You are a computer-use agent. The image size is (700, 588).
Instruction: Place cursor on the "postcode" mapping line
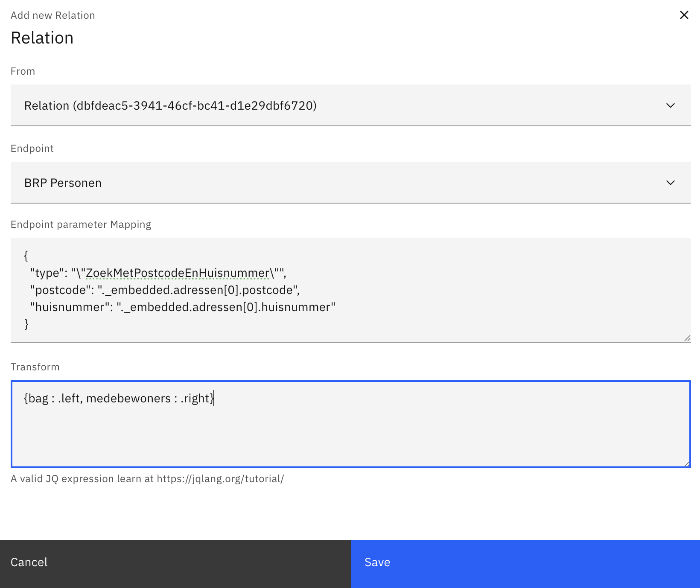pyautogui.click(x=165, y=290)
